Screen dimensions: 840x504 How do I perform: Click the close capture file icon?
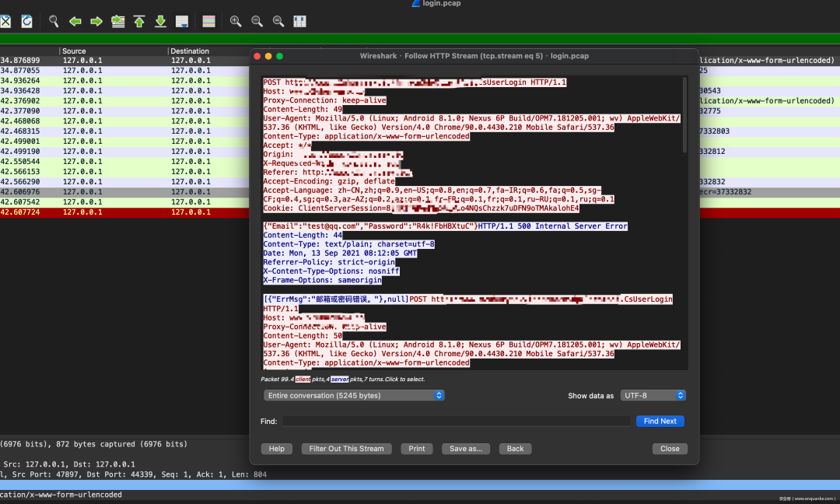pos(5,22)
